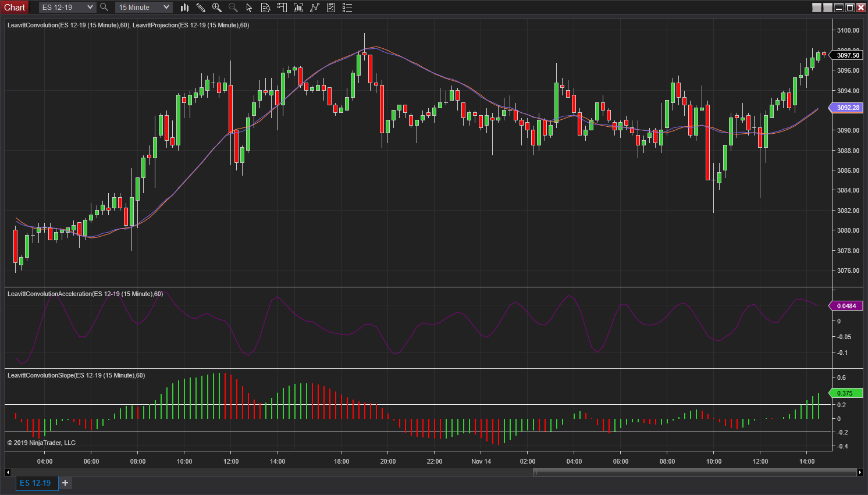This screenshot has width=868, height=495.
Task: Click the scrollbar right arrow
Action: 860,472
